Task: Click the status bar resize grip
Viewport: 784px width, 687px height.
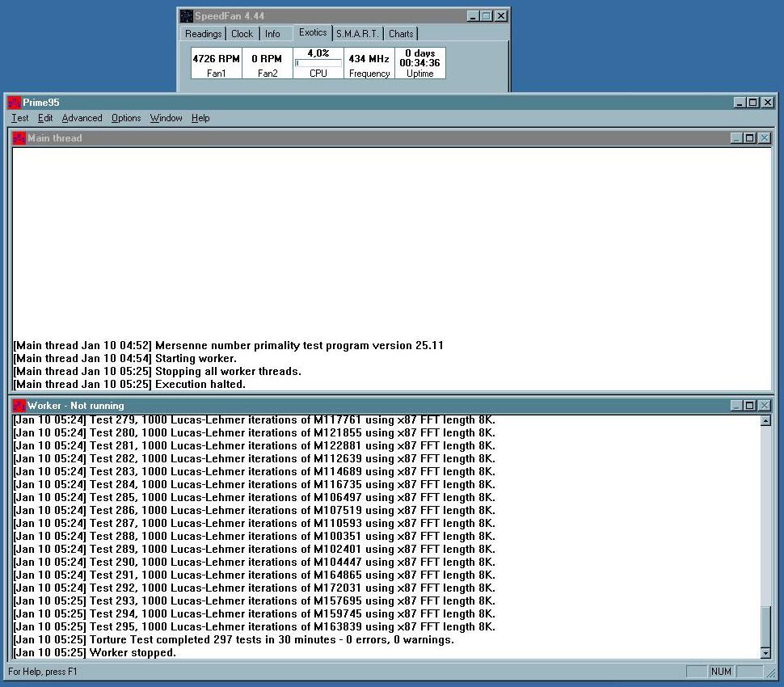Action: tap(773, 673)
